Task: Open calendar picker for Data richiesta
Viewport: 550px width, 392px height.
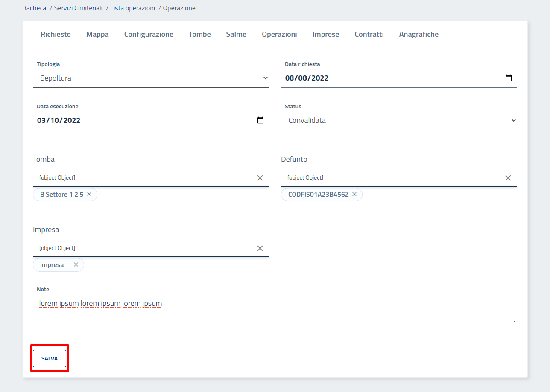Action: point(508,78)
